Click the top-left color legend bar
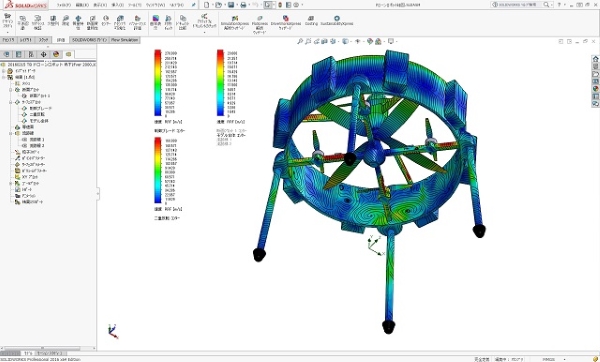Screen dimensions: 600x362 (158, 83)
